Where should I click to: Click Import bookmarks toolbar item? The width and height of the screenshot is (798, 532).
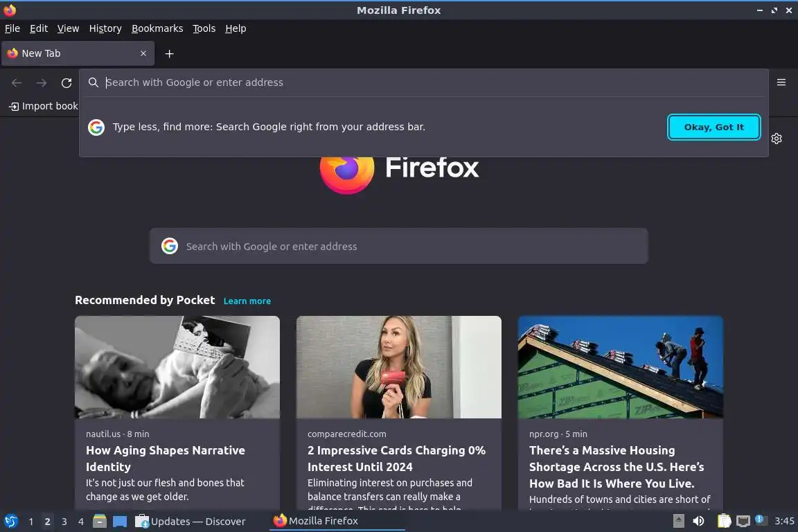(44, 106)
